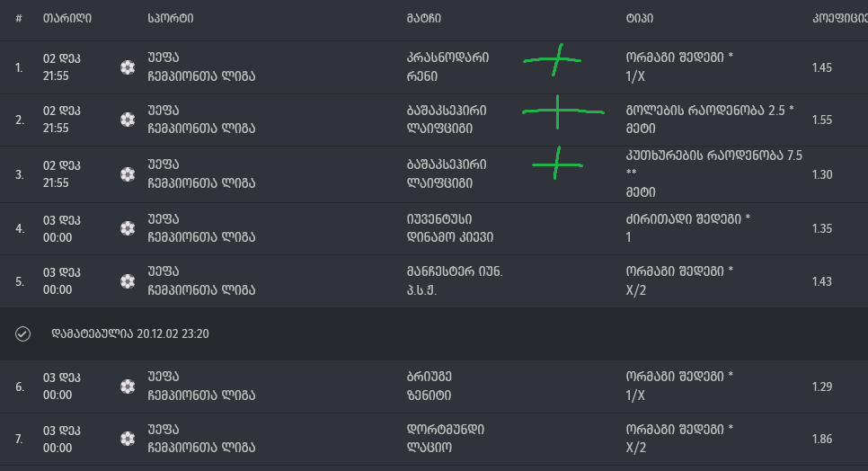This screenshot has height=471, width=868.
Task: Click the 1.86 odds in row 7
Action: coord(822,439)
